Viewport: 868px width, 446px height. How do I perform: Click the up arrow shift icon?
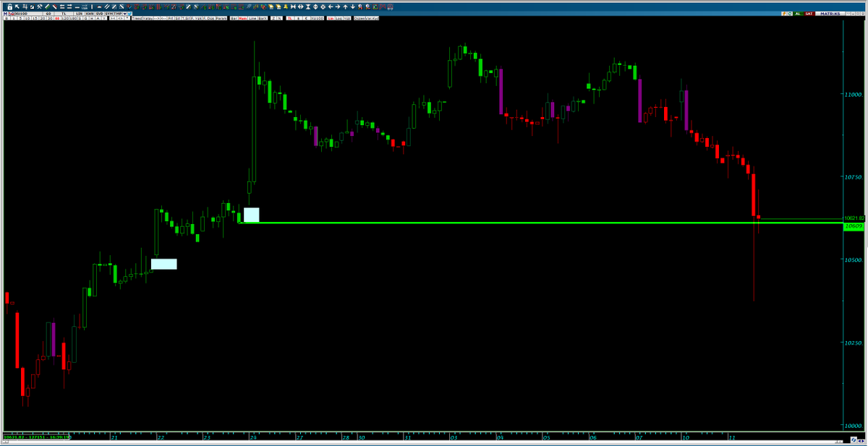(345, 7)
